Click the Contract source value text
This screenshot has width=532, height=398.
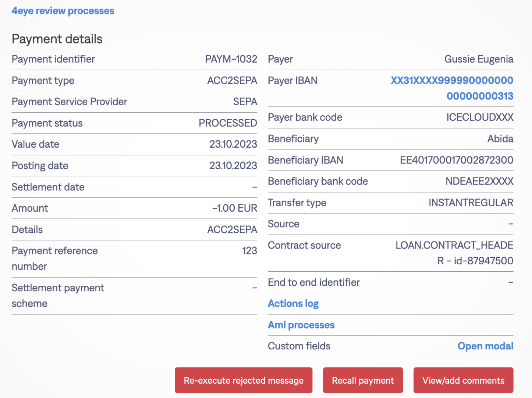tap(454, 253)
